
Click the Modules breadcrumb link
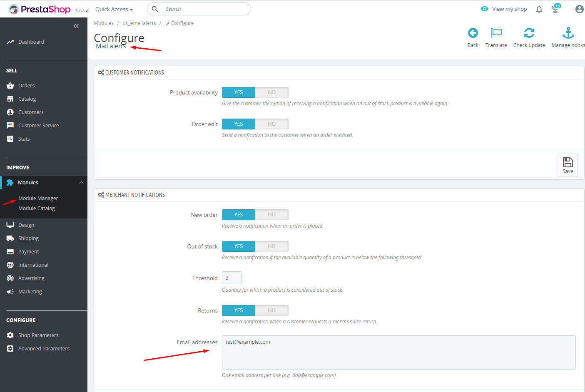pos(104,23)
